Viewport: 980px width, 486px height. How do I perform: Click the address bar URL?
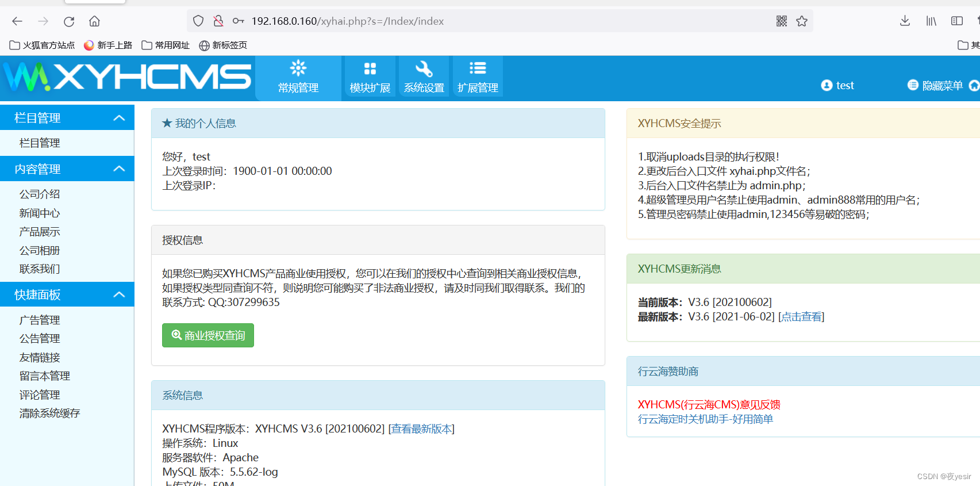coord(347,21)
